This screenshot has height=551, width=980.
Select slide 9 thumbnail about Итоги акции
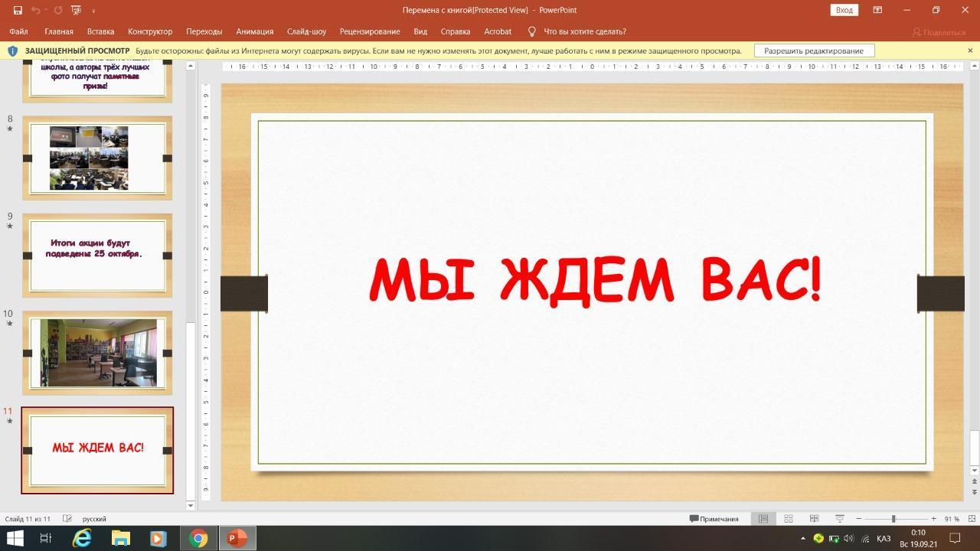pos(97,255)
